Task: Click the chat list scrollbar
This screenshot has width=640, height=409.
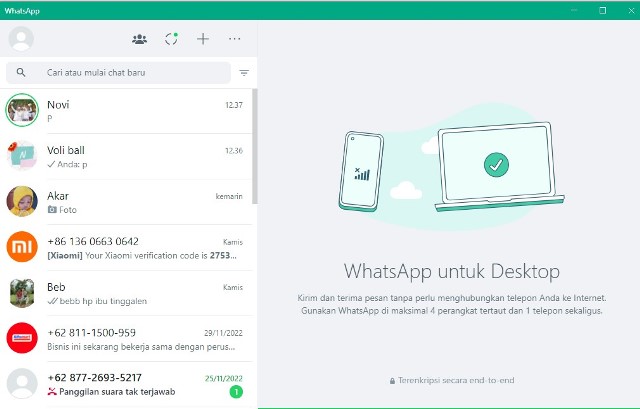Action: (x=255, y=146)
